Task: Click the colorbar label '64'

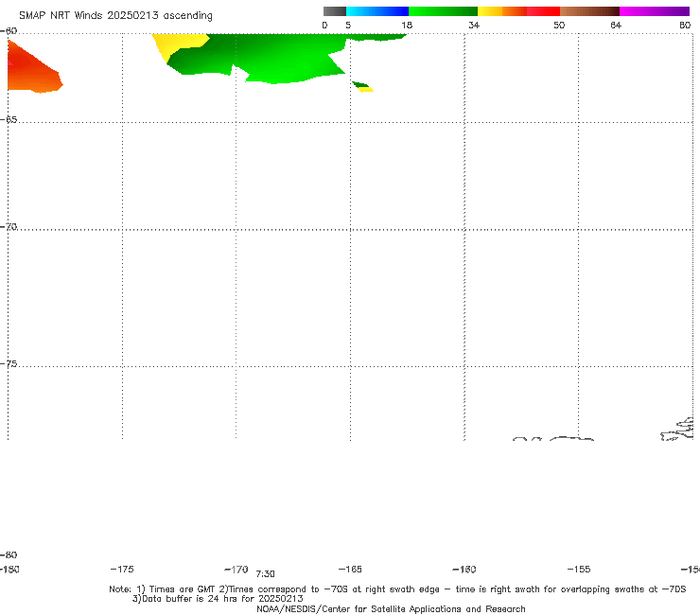Action: click(x=616, y=25)
